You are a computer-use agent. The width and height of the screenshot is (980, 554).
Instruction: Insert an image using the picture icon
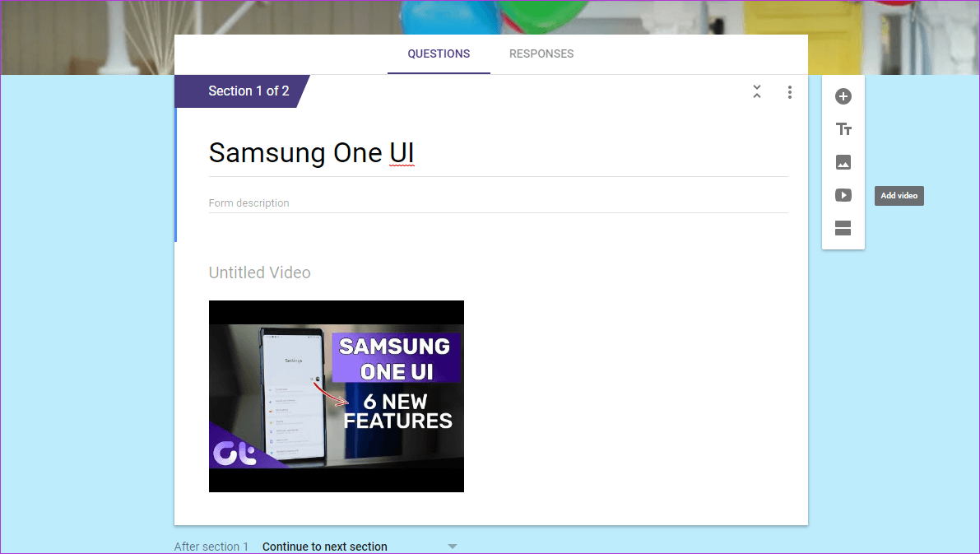843,162
